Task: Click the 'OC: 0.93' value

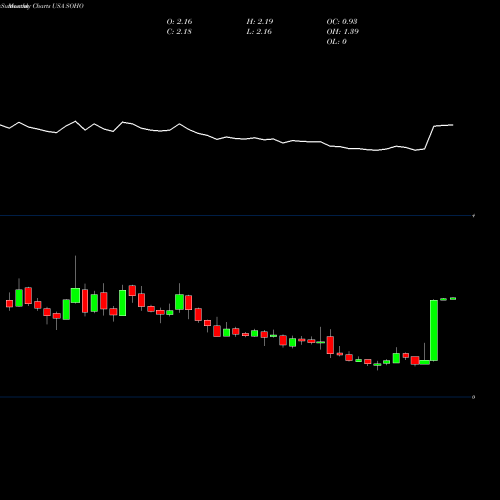Action: tap(342, 22)
